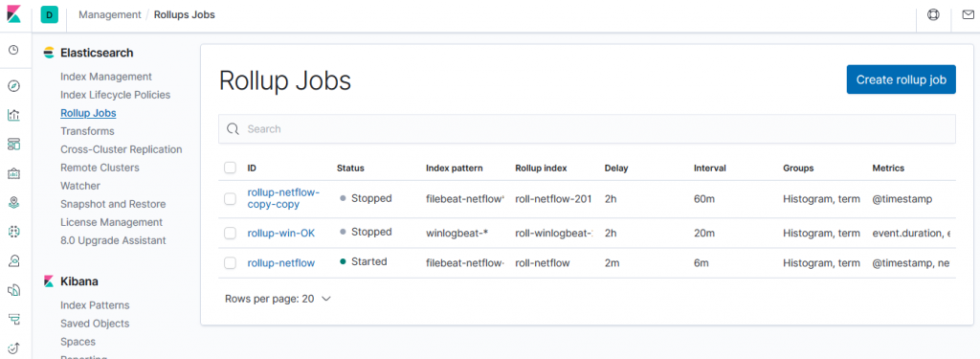Go to Transforms

pos(87,131)
